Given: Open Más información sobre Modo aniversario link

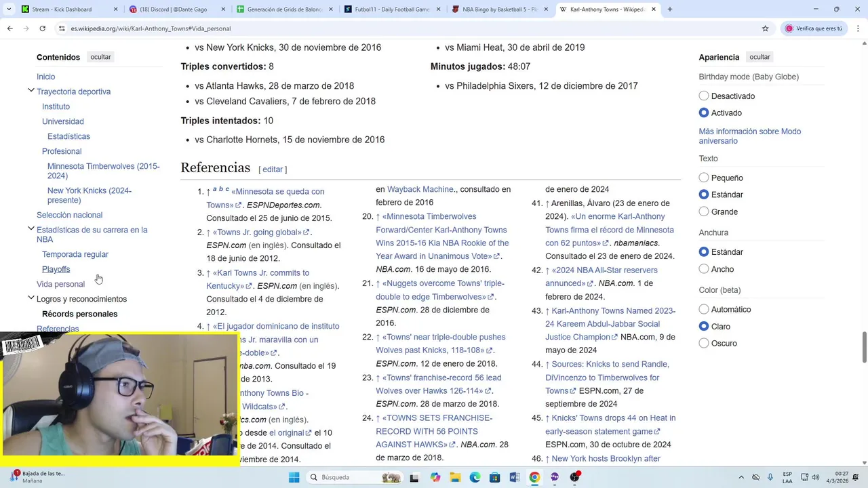Looking at the screenshot, I should [750, 136].
